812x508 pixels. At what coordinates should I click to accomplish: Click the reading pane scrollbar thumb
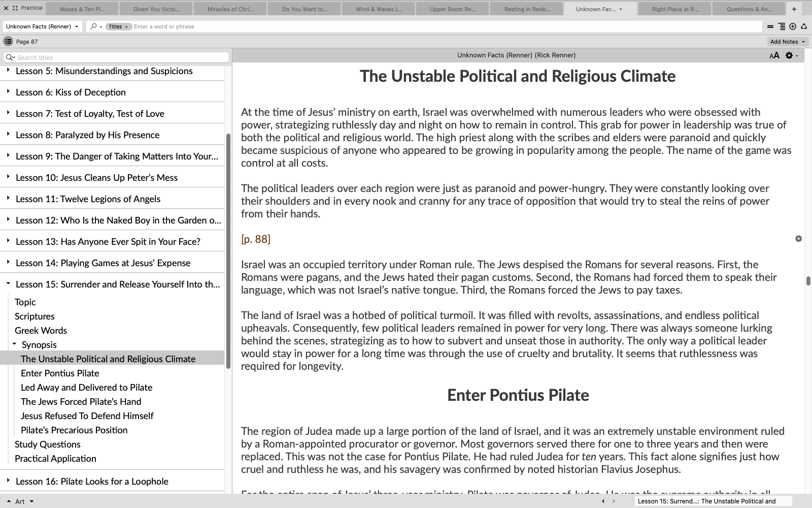(x=808, y=281)
